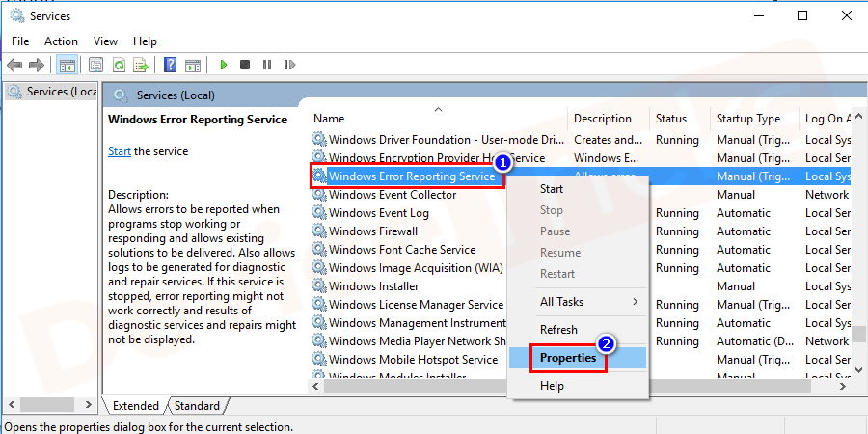
Task: Select Windows Management Instrument row
Action: click(581, 322)
